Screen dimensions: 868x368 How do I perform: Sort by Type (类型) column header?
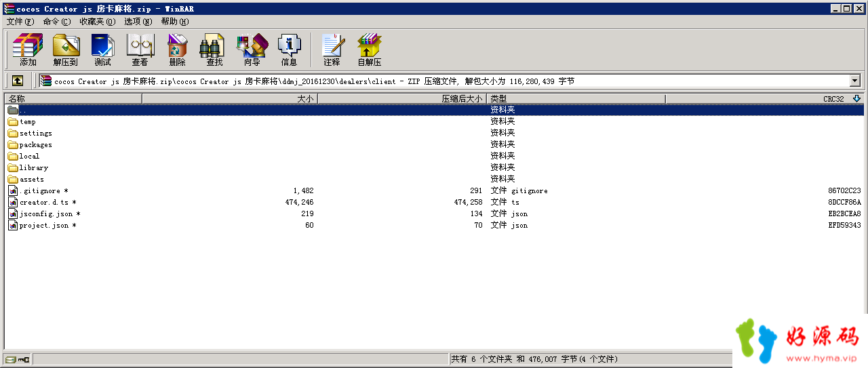(x=576, y=99)
